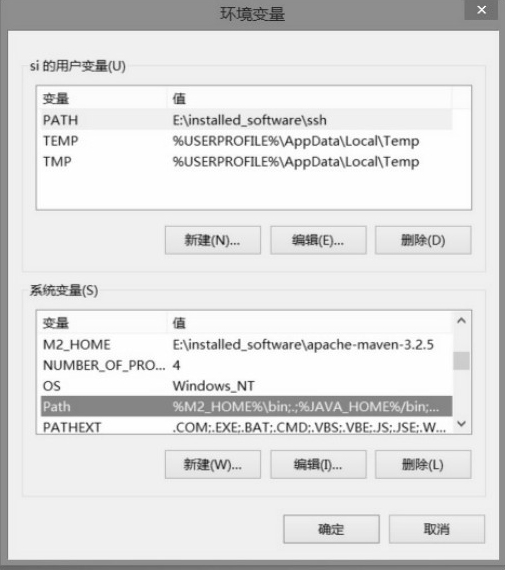This screenshot has width=505, height=570.
Task: Click 删除(L) button for system variables
Action: (423, 465)
